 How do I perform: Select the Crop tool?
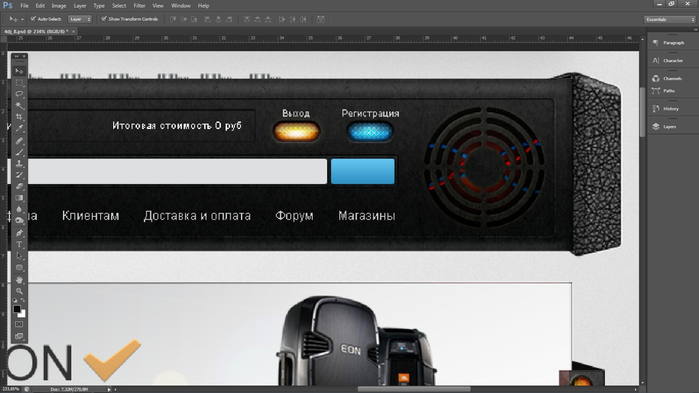tap(19, 117)
